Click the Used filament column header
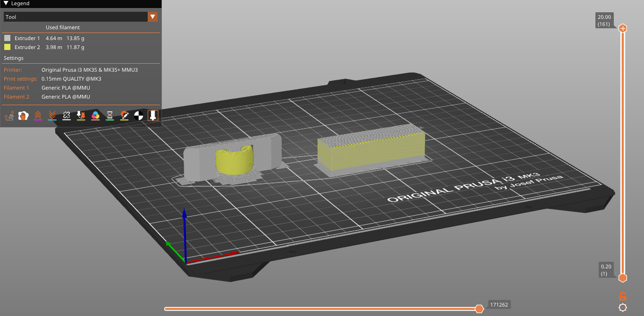The width and height of the screenshot is (644, 316). 63,27
